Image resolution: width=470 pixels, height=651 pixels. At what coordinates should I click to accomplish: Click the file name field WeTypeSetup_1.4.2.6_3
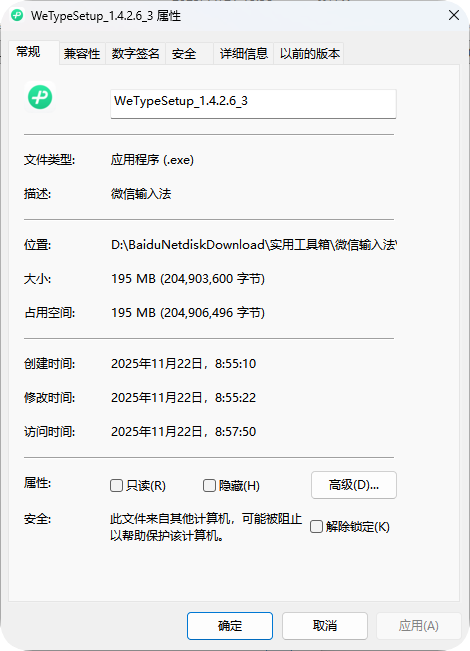click(x=253, y=104)
